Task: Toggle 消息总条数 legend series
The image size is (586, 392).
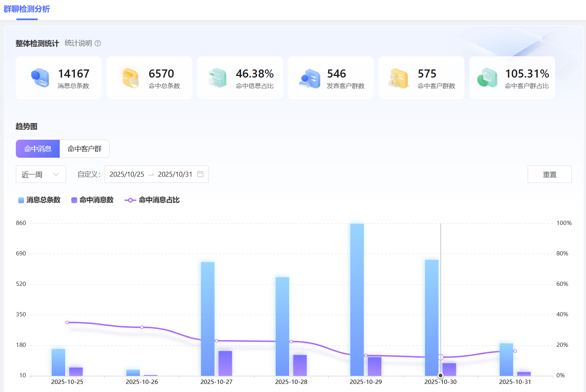Action: click(x=39, y=200)
